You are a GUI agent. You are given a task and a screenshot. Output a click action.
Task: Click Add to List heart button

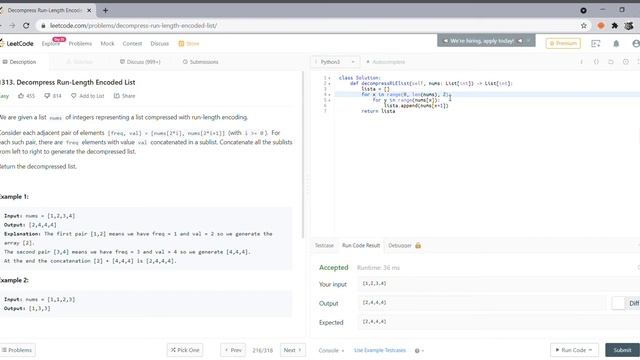87,96
